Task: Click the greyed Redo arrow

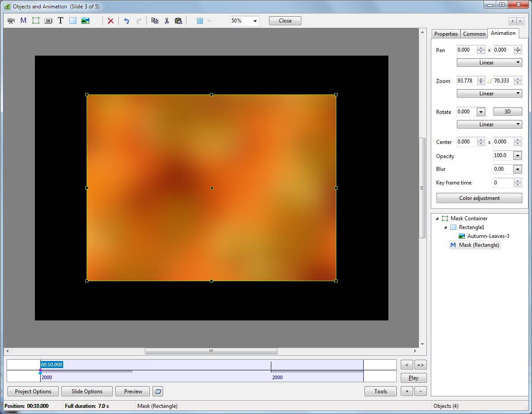Action: pos(139,21)
